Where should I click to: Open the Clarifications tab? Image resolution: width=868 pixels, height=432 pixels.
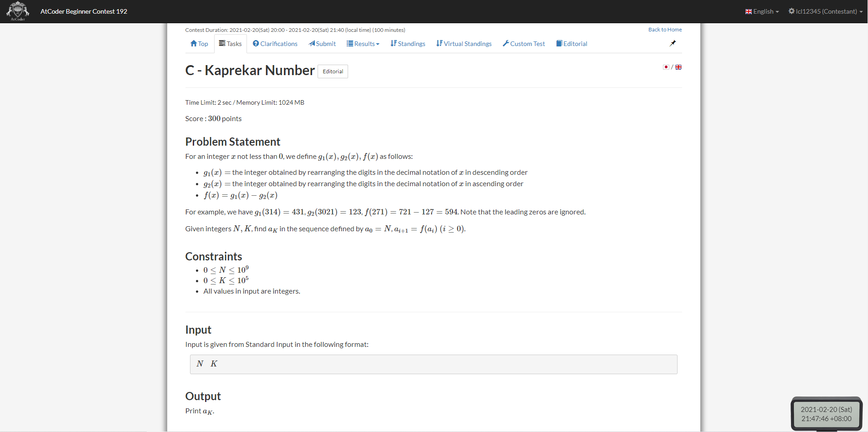click(x=275, y=44)
